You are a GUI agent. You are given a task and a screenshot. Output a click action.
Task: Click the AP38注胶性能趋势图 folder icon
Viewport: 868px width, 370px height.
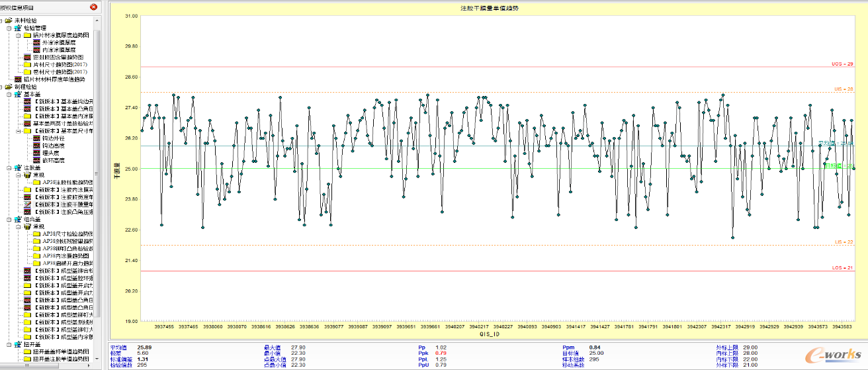coord(36,181)
